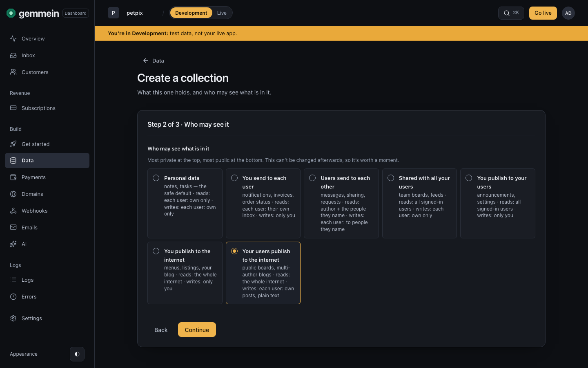Open the search box in header
The height and width of the screenshot is (368, 588).
point(511,13)
